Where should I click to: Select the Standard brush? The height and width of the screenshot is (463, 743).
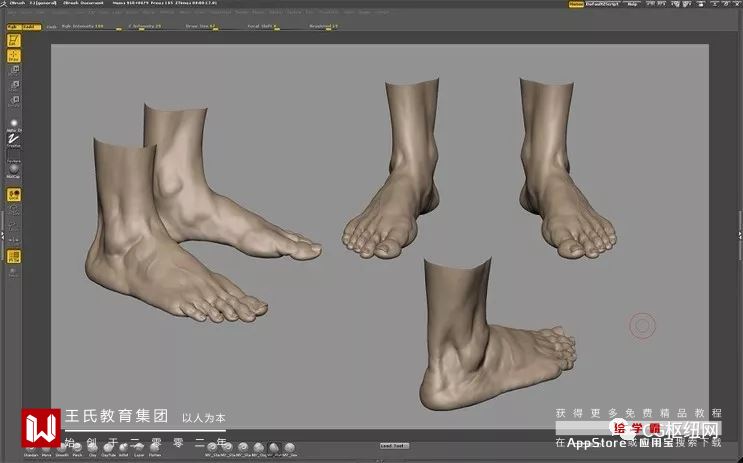click(x=30, y=450)
